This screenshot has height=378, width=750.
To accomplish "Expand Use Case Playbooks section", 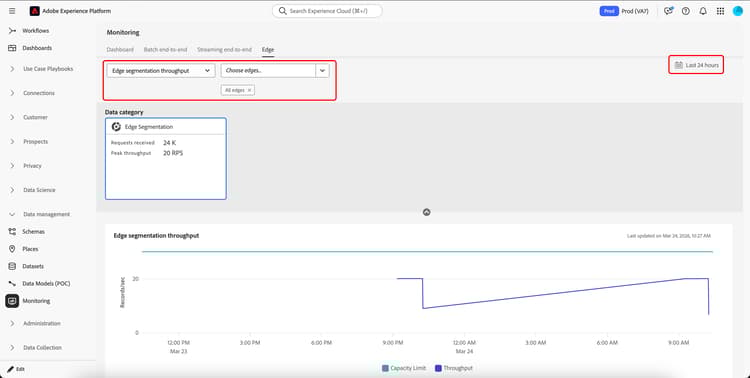I will pyautogui.click(x=12, y=69).
